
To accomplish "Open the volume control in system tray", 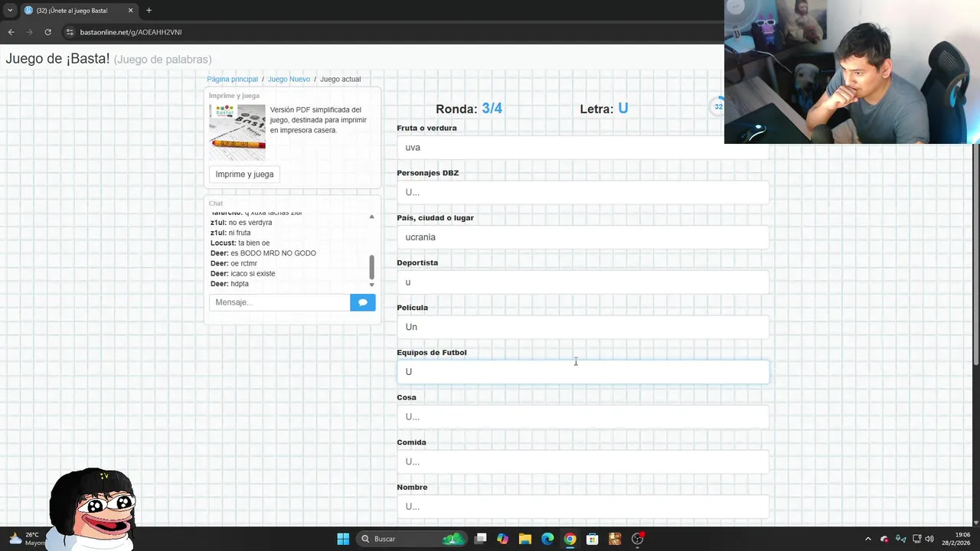I will coord(929,539).
